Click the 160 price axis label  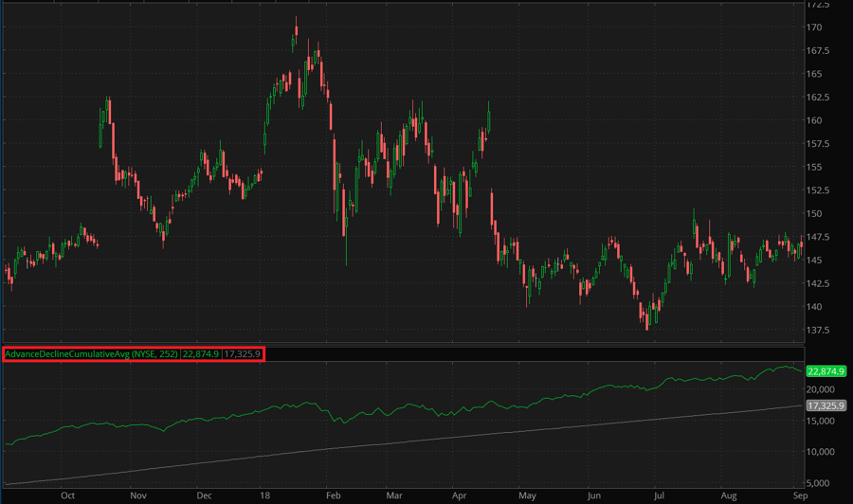point(814,120)
